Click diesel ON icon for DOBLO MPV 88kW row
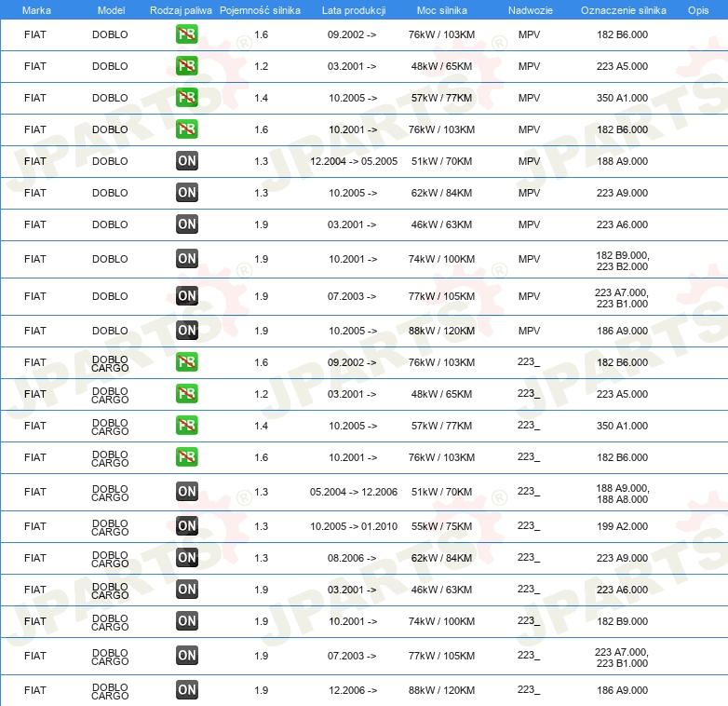The height and width of the screenshot is (706, 728). (x=186, y=331)
